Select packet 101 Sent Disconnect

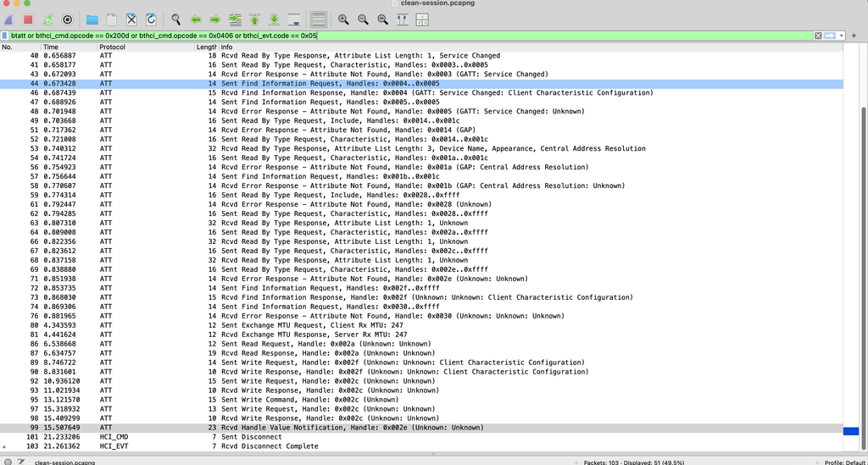(421, 437)
